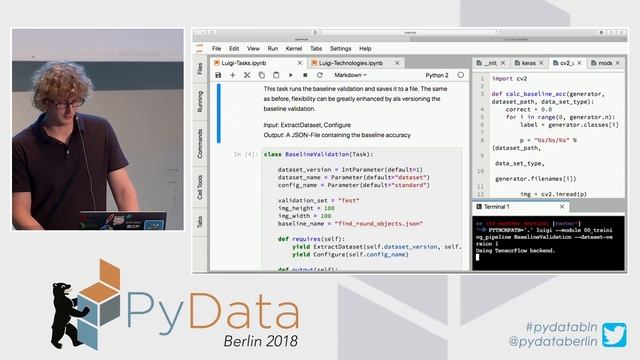Click the BaselineValidation class code cell

(362, 209)
